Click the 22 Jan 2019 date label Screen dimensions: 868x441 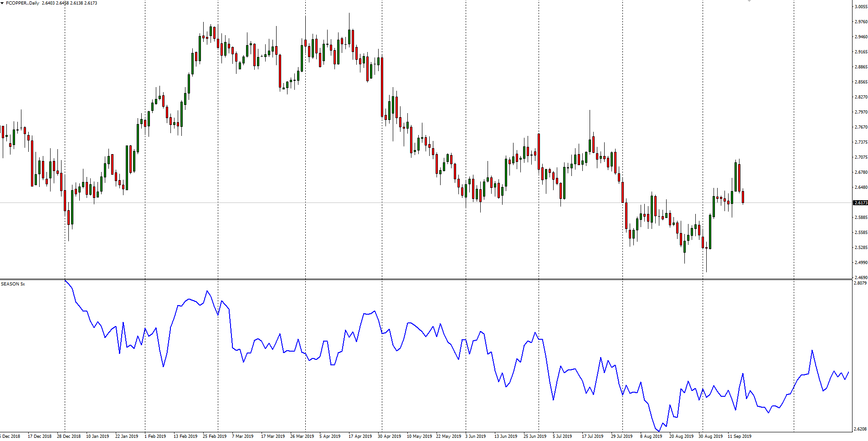127,436
